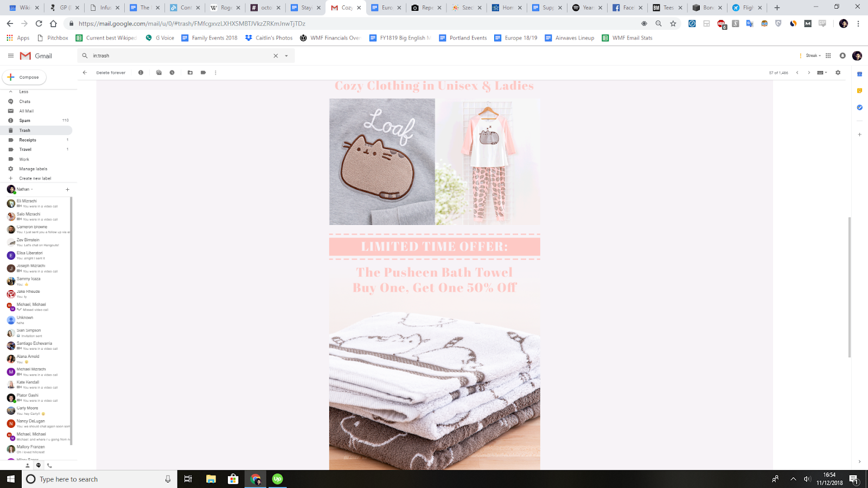Open Google apps grid
Image resolution: width=868 pixels, height=488 pixels.
828,56
